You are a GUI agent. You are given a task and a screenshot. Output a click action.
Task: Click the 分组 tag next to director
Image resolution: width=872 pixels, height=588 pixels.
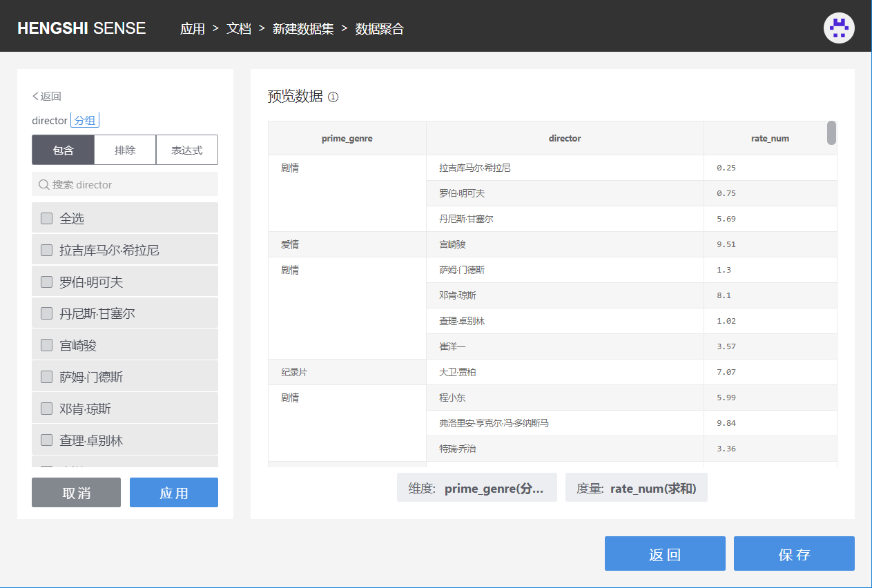click(85, 120)
